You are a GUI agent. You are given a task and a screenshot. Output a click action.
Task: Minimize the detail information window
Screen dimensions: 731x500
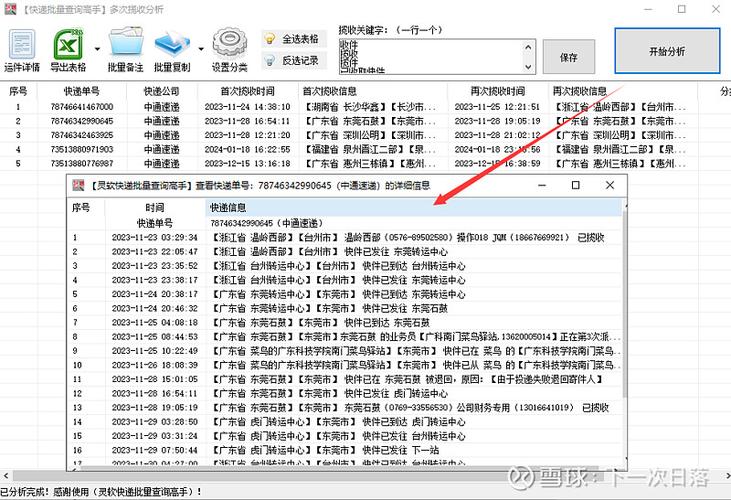point(542,185)
